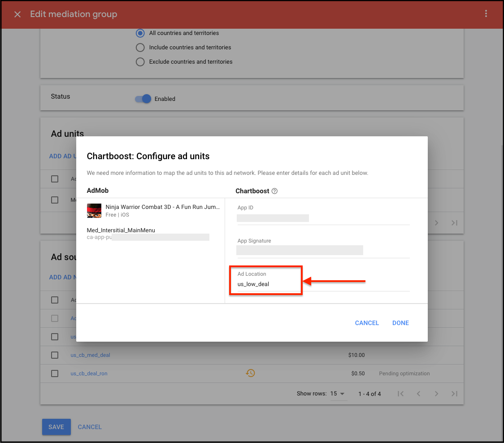Click the blue SAVE button

[x=56, y=427]
